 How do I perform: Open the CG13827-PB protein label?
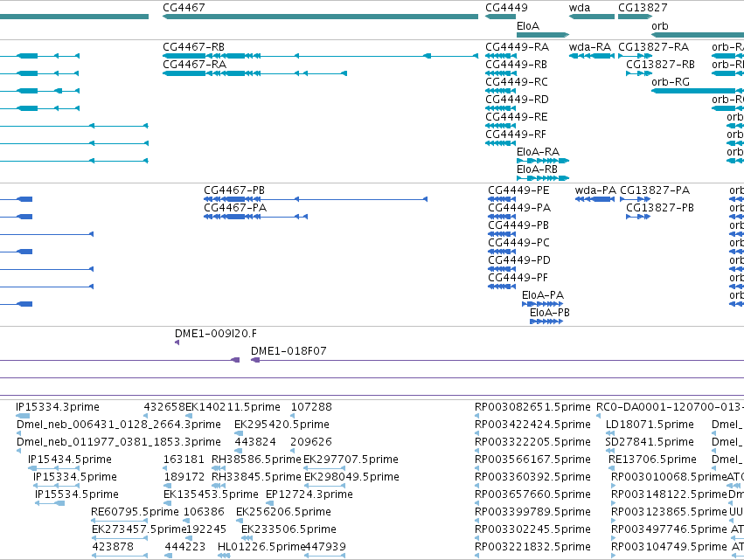[x=660, y=208]
